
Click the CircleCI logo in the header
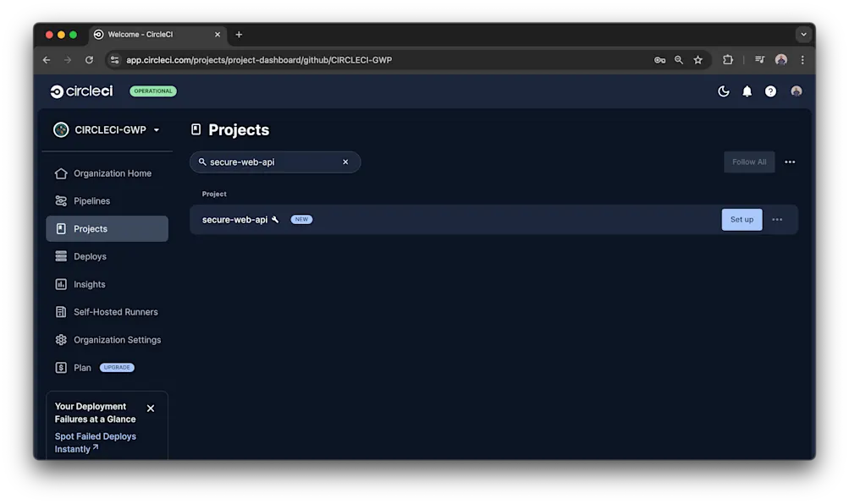point(80,90)
